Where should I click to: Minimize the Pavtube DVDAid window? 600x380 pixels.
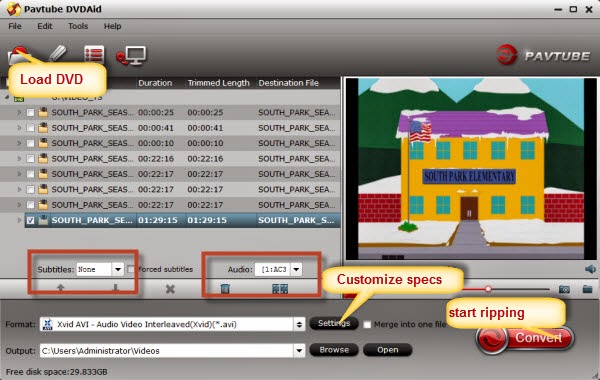click(558, 9)
